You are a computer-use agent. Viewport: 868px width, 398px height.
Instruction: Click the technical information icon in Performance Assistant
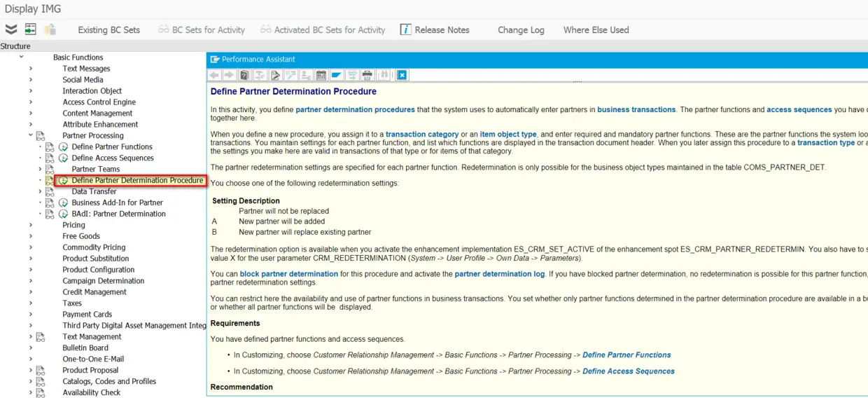260,75
